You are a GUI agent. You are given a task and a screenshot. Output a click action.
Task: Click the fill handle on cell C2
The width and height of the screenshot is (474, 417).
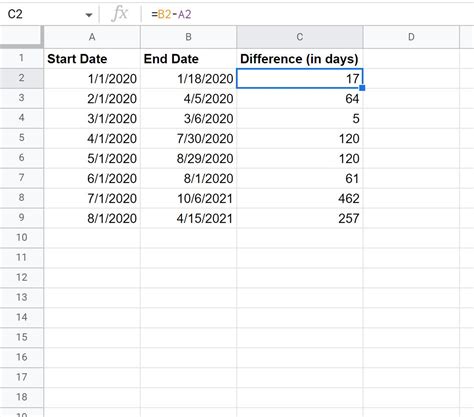click(362, 88)
